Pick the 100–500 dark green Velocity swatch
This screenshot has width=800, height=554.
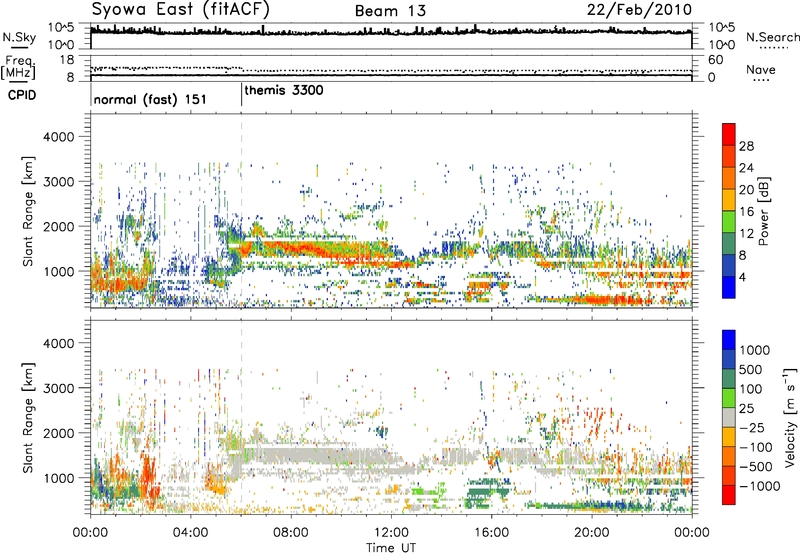click(x=729, y=379)
